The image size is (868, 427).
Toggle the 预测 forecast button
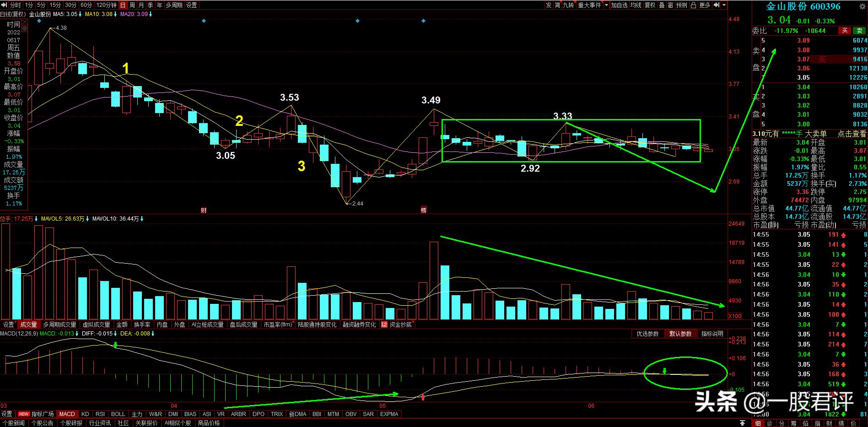click(x=682, y=5)
